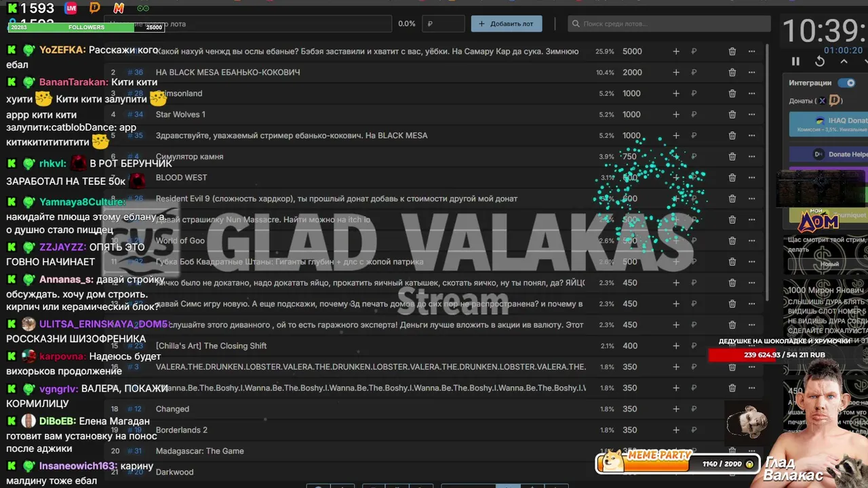Screen dimensions: 868x488
Task: Click ruble icon on the Changed row
Action: coord(694,409)
